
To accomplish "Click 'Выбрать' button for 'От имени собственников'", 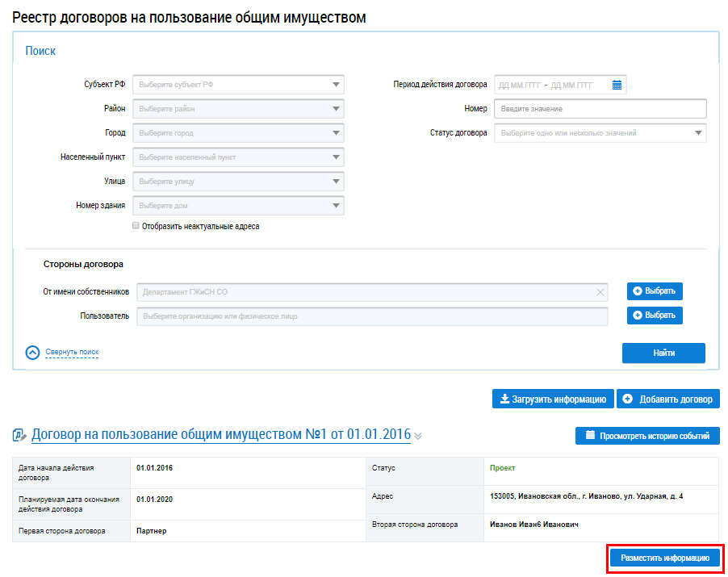I will (655, 291).
